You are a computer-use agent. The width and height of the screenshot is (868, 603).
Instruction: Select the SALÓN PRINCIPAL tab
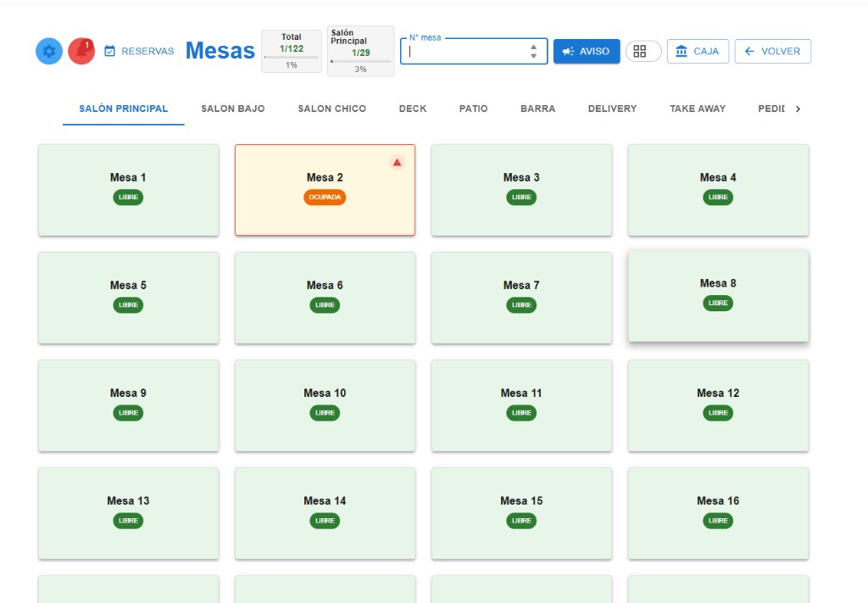tap(124, 109)
